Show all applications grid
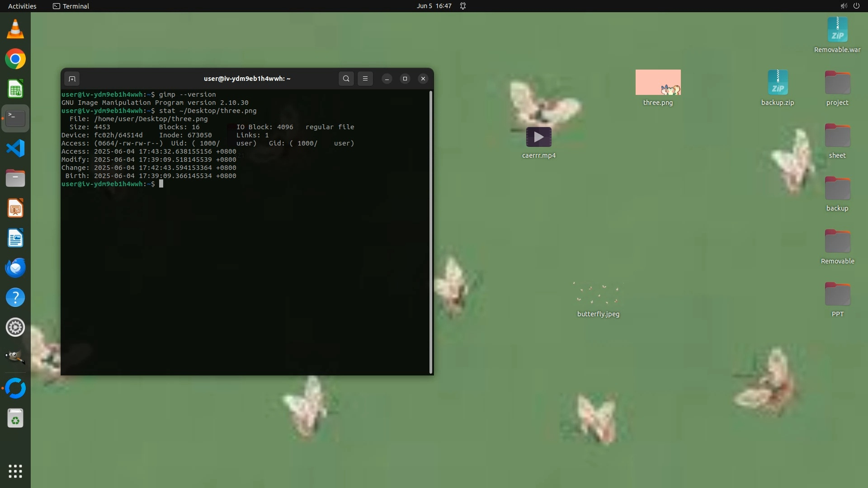 15,471
